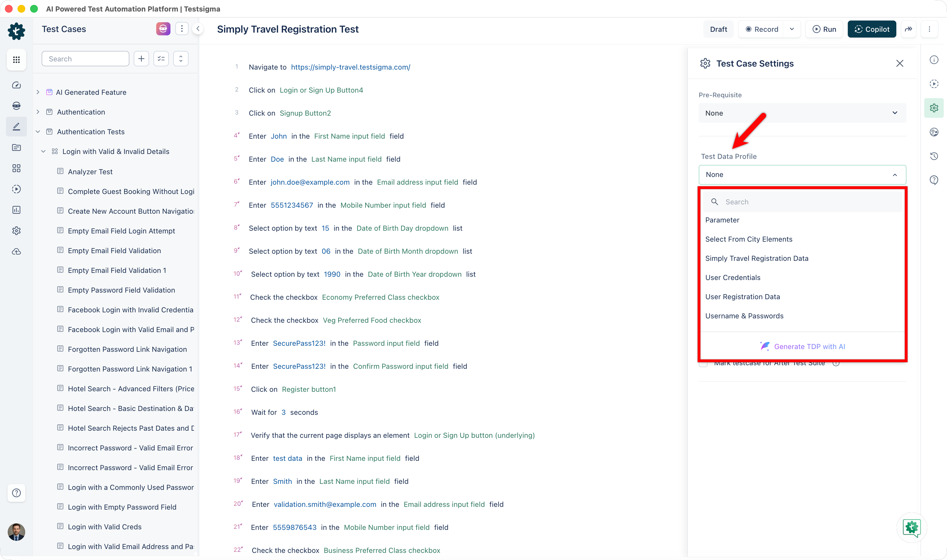Image resolution: width=947 pixels, height=560 pixels.
Task: Open the apps grid menu icon
Action: 16,60
